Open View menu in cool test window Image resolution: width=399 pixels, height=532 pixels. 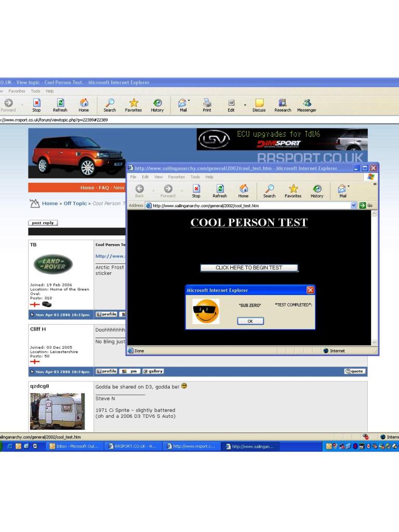click(x=158, y=177)
